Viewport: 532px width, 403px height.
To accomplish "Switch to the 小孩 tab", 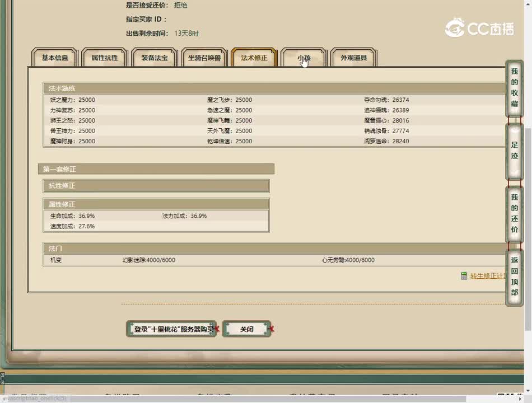I will click(x=304, y=58).
